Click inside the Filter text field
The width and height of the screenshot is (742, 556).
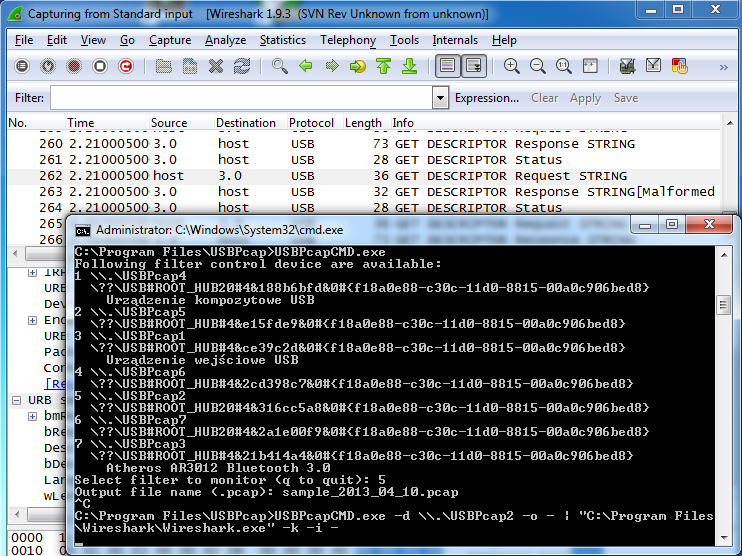coord(240,98)
